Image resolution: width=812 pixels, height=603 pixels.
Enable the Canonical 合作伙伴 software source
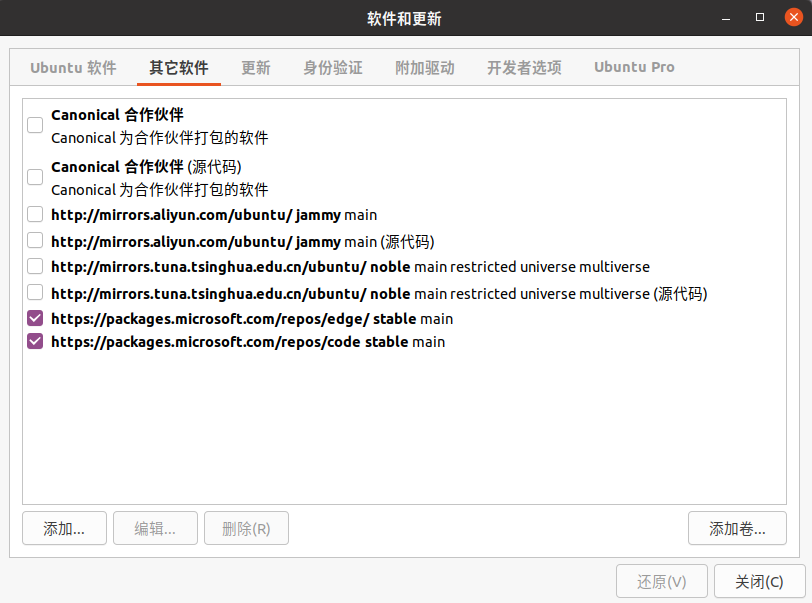(34, 125)
